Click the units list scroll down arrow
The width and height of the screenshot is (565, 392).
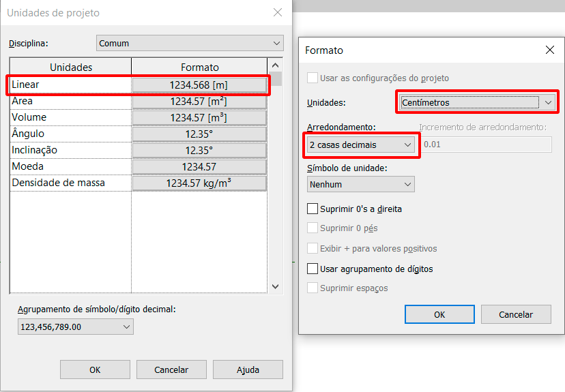point(276,286)
